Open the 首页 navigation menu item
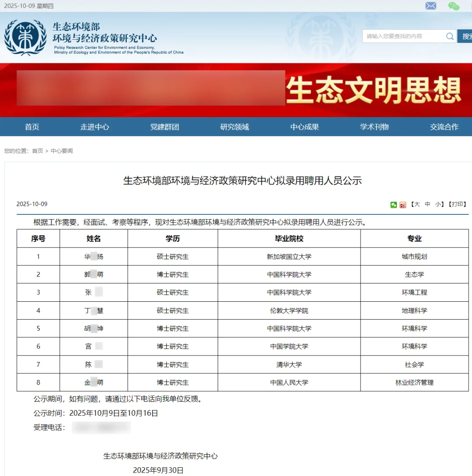Image resolution: width=472 pixels, height=476 pixels. pos(32,127)
